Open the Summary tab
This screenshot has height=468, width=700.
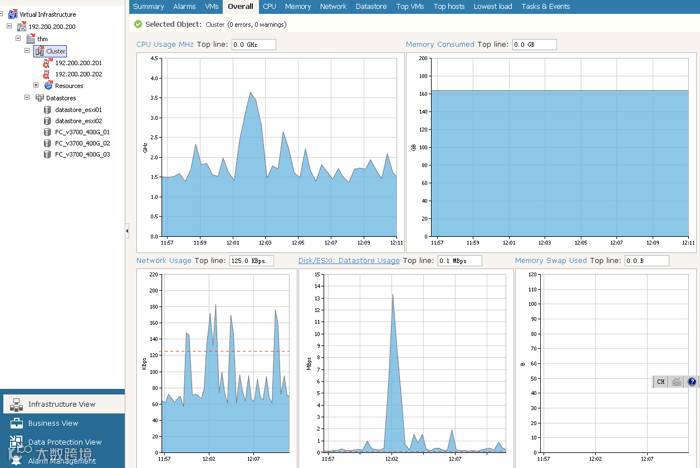click(x=148, y=6)
